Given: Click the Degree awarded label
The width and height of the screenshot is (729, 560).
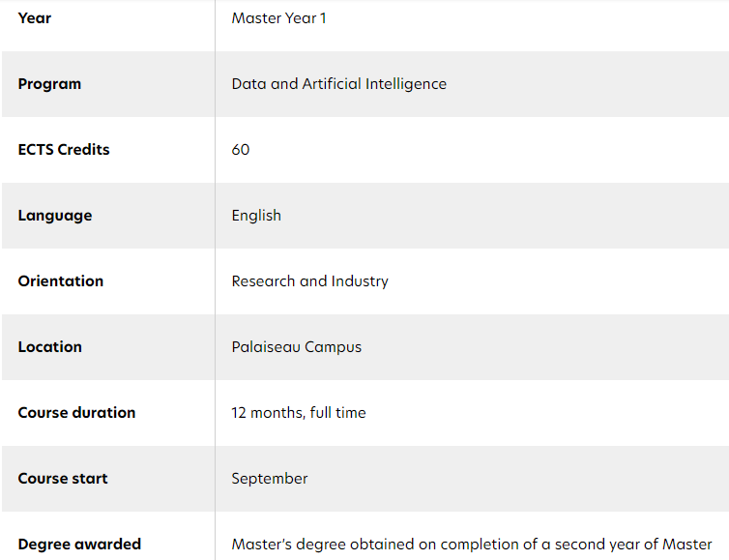Looking at the screenshot, I should (x=79, y=545).
